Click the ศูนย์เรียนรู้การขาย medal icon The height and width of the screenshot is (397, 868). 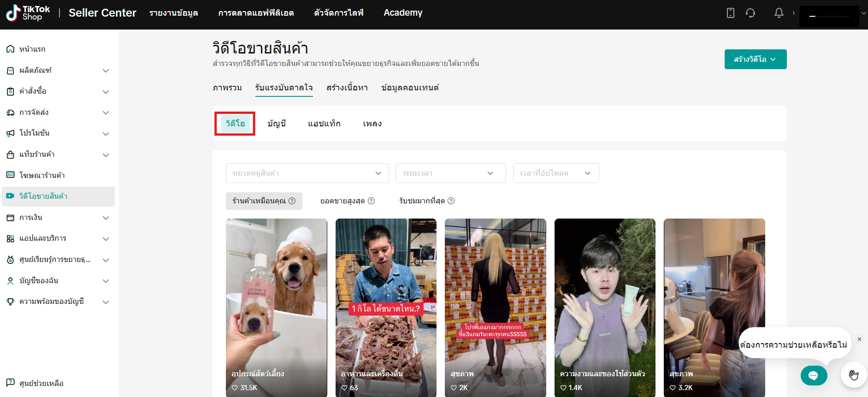pos(11,260)
